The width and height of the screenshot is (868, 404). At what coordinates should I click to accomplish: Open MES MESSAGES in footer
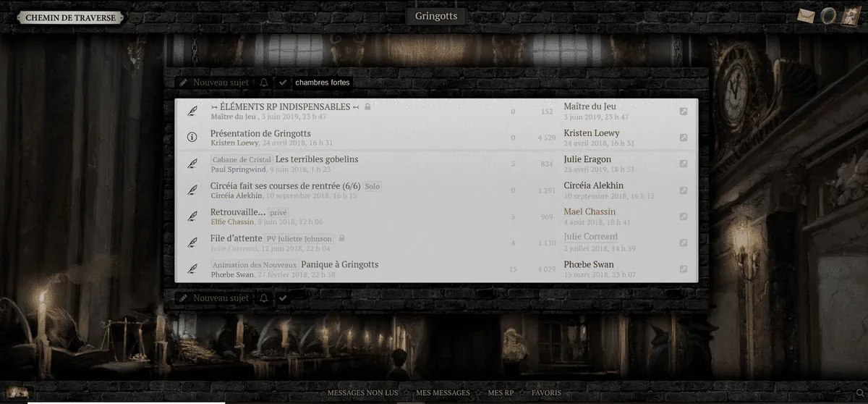443,393
